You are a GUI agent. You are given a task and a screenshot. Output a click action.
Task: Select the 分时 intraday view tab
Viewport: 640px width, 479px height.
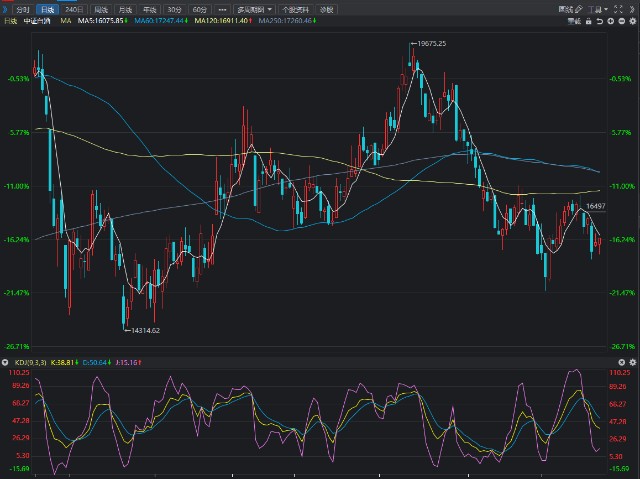pyautogui.click(x=23, y=9)
